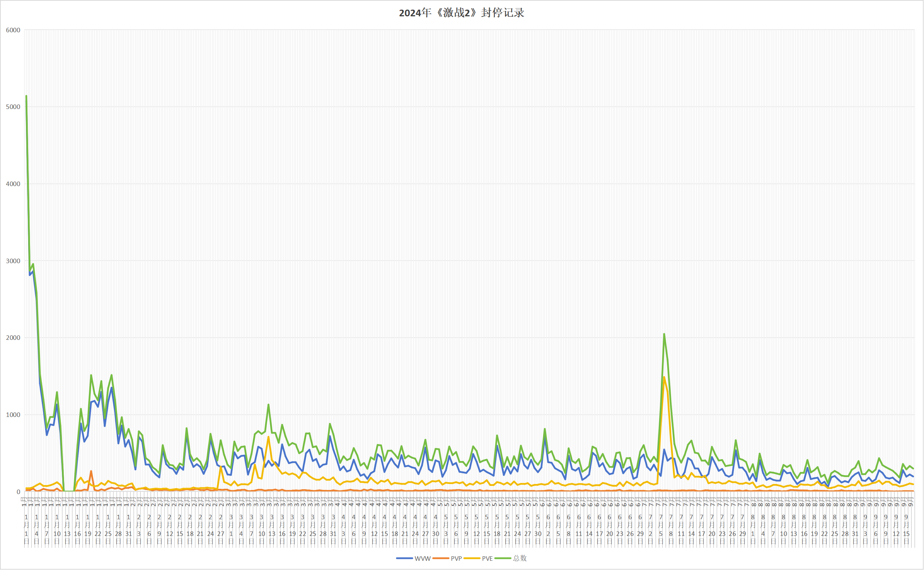Select the chart title 2024年《激战2》封停记录
924x570 pixels.
pyautogui.click(x=462, y=13)
